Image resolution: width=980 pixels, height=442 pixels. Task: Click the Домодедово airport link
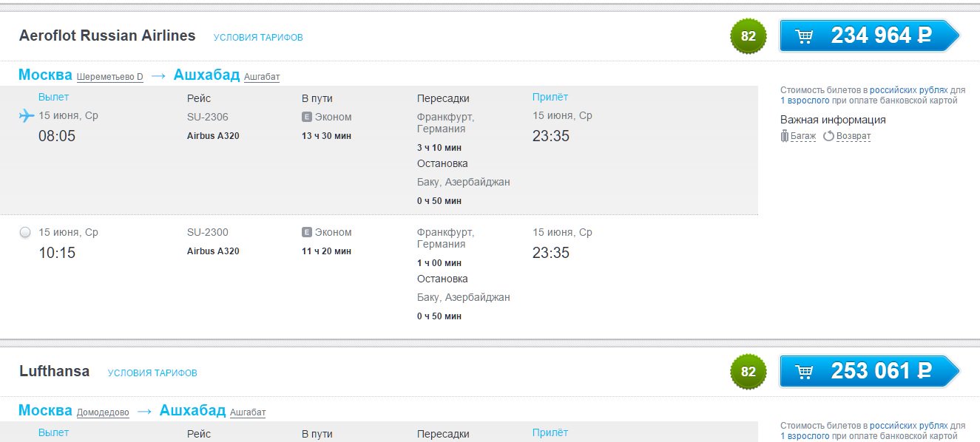(x=103, y=412)
